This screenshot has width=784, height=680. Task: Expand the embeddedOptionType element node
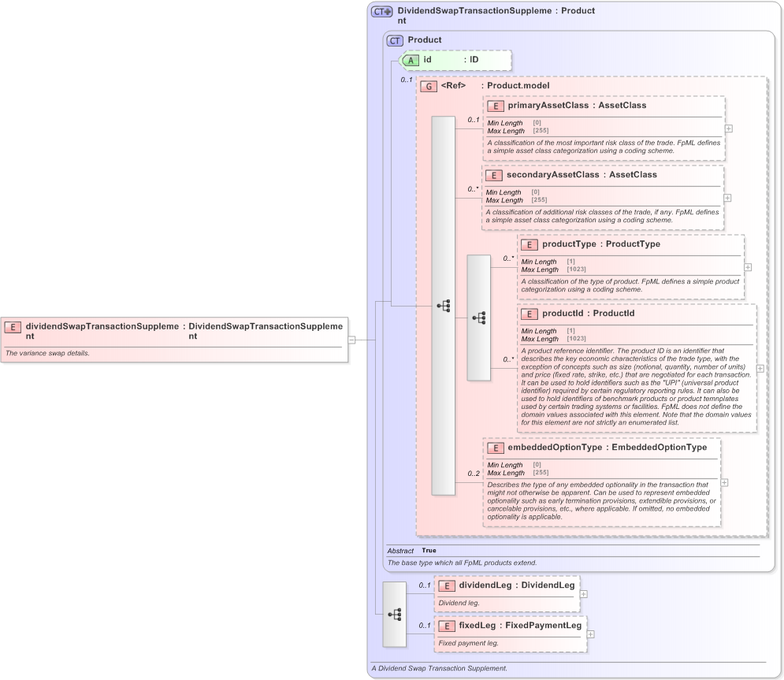click(x=724, y=482)
